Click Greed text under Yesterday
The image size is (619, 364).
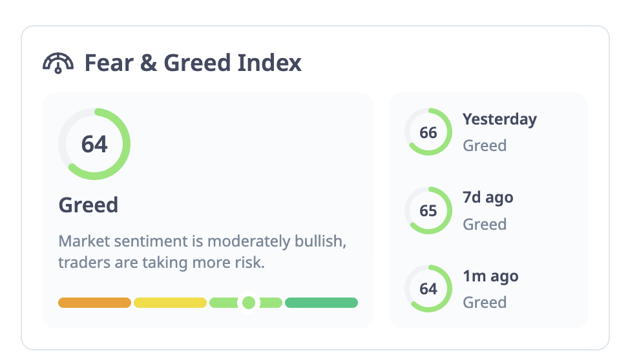pyautogui.click(x=485, y=145)
